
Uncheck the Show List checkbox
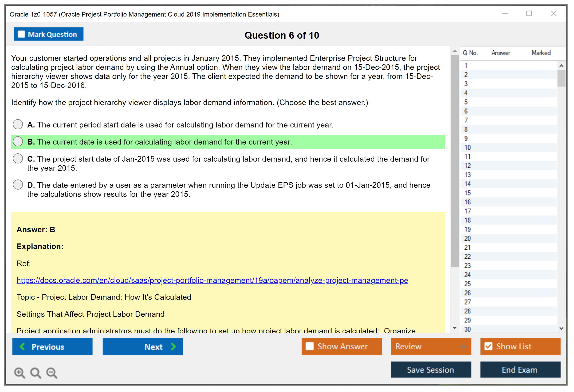pos(489,346)
